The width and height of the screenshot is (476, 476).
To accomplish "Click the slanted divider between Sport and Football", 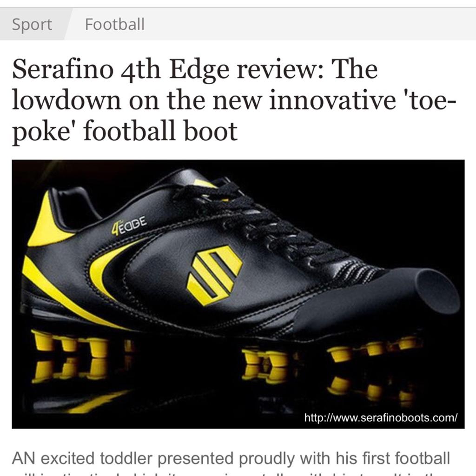I will pos(68,24).
